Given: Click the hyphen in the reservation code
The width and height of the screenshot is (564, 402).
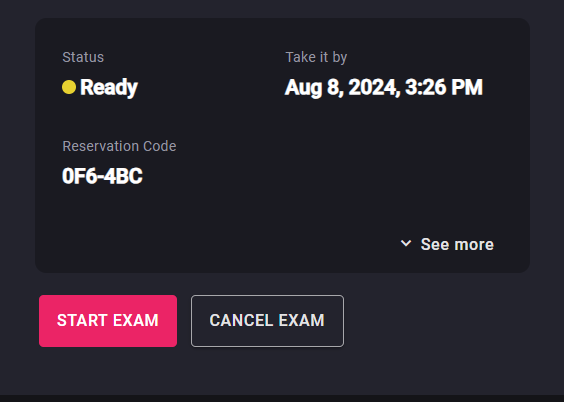Looking at the screenshot, I should click(x=101, y=177).
